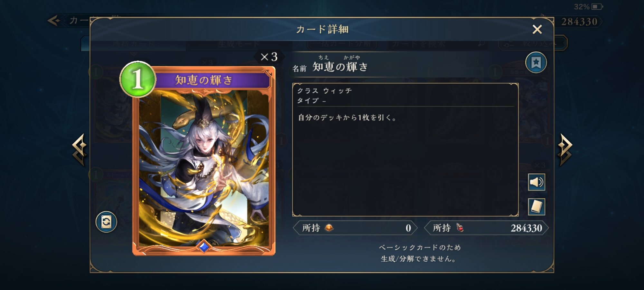Select the owned orbs 0 counter

point(355,228)
